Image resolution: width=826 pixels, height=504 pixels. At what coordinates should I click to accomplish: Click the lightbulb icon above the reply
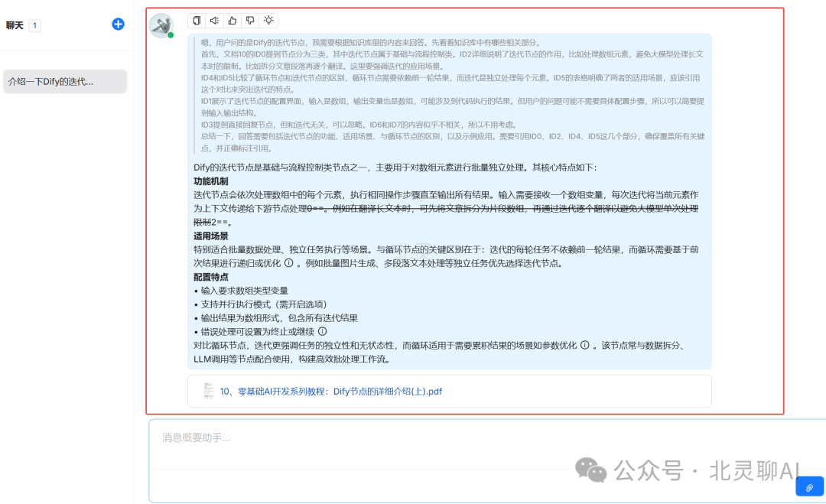click(268, 21)
